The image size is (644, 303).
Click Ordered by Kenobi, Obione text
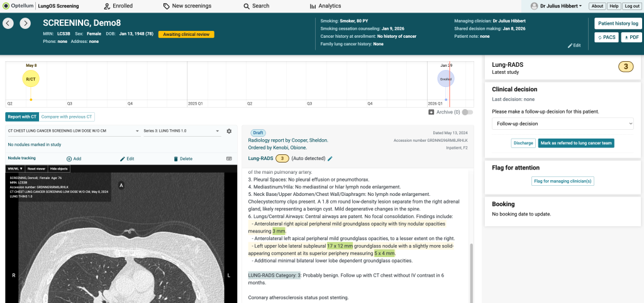(277, 147)
